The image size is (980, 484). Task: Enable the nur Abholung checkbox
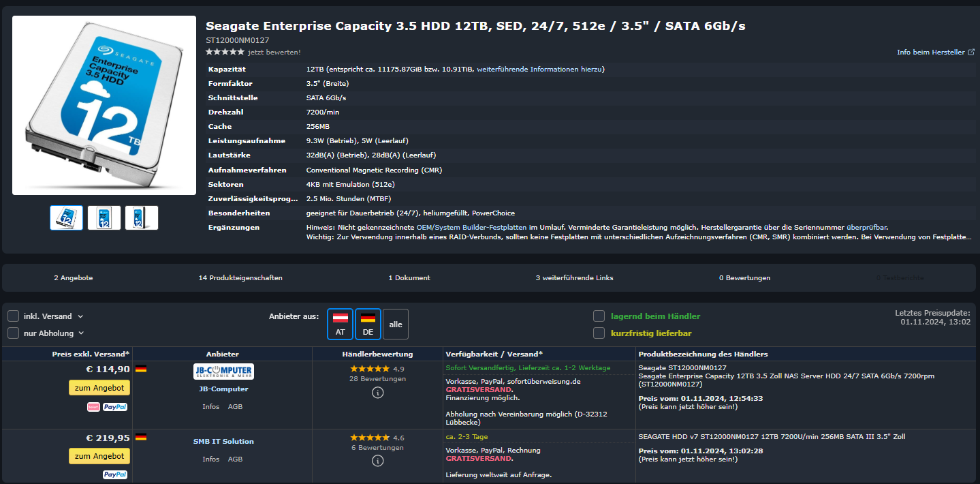[x=14, y=333]
